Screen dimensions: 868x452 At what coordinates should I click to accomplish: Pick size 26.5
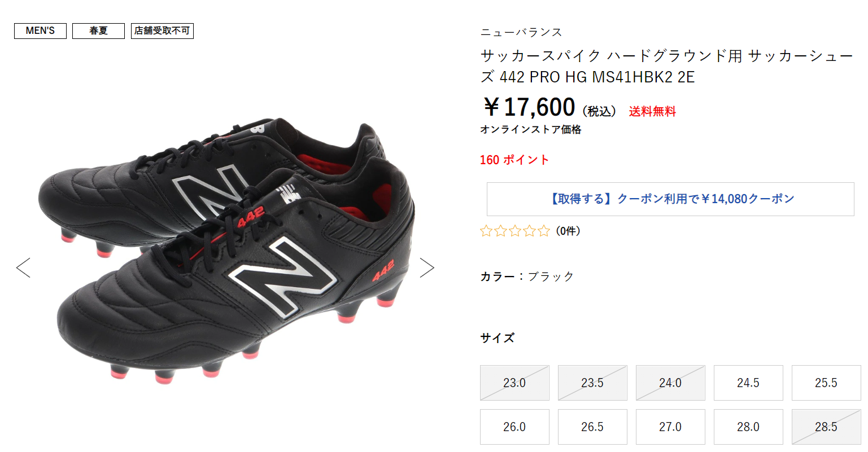tap(592, 427)
